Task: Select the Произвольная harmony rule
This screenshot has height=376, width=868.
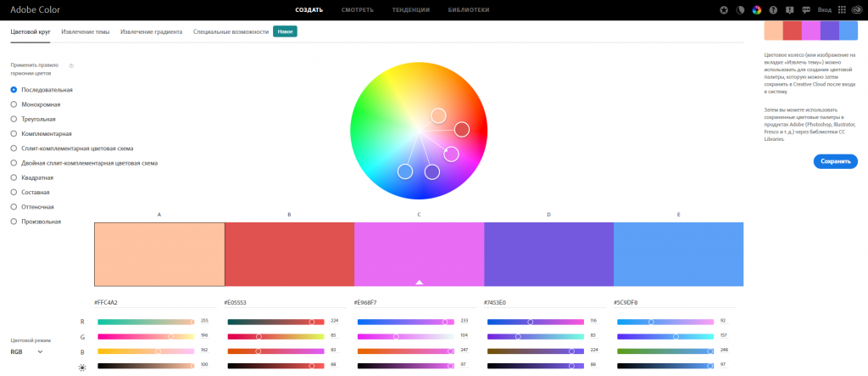Action: point(36,222)
